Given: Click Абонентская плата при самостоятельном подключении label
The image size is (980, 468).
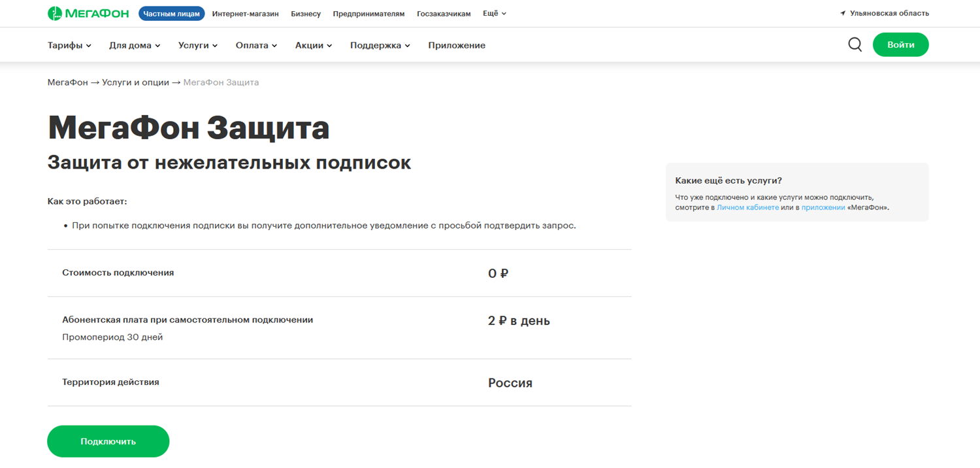Looking at the screenshot, I should [x=188, y=320].
